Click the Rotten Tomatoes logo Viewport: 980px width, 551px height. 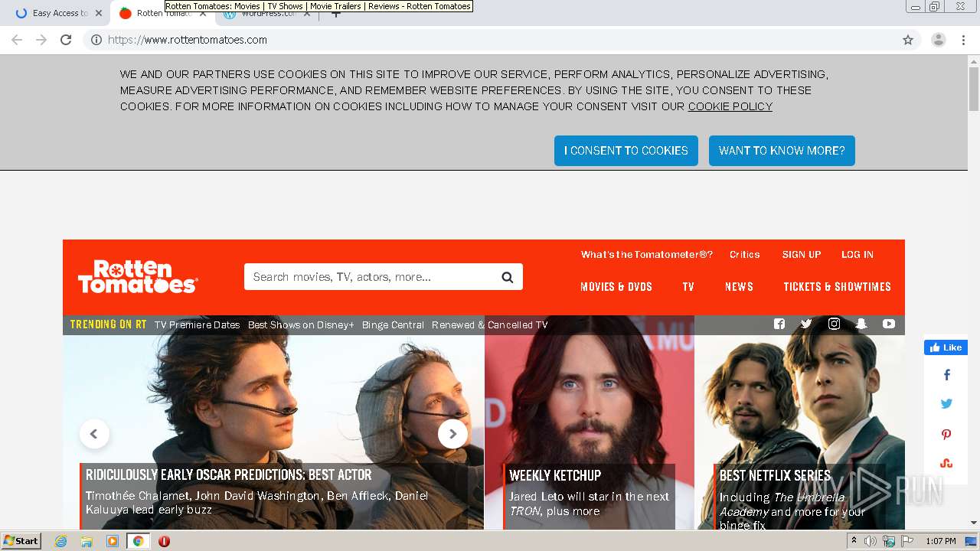tap(138, 276)
